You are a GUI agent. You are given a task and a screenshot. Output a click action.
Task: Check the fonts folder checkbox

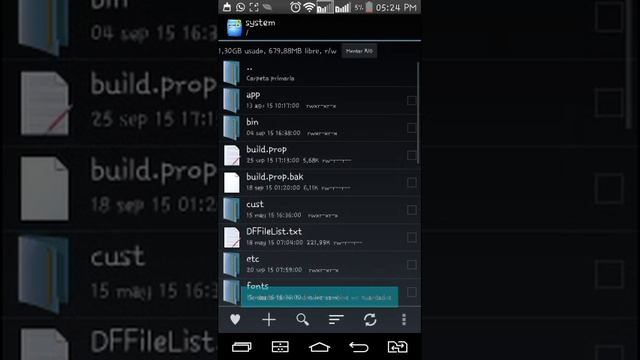tap(411, 292)
